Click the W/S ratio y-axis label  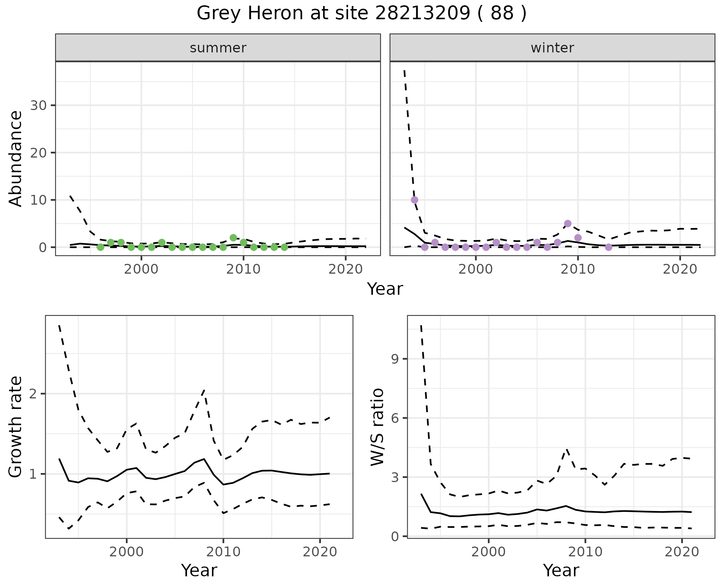(377, 427)
